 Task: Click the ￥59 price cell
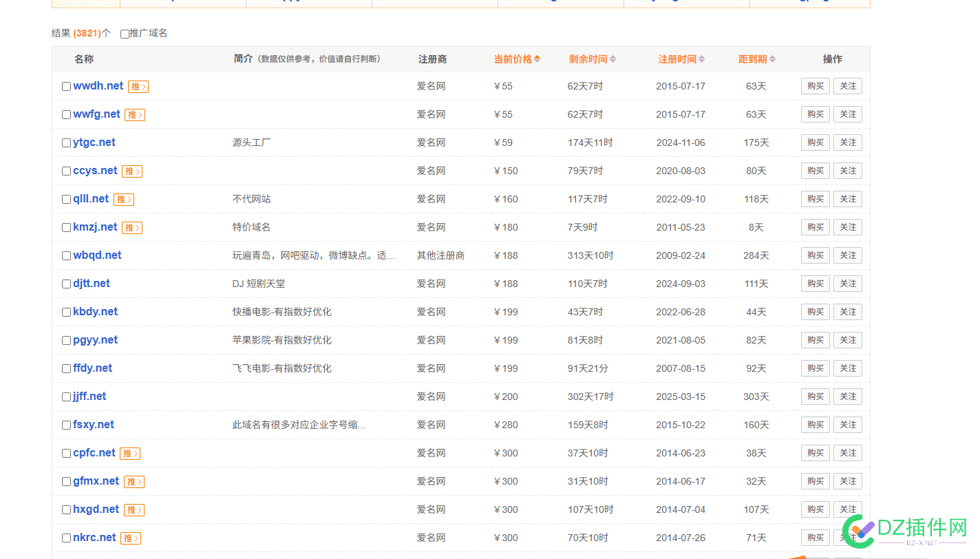click(504, 143)
